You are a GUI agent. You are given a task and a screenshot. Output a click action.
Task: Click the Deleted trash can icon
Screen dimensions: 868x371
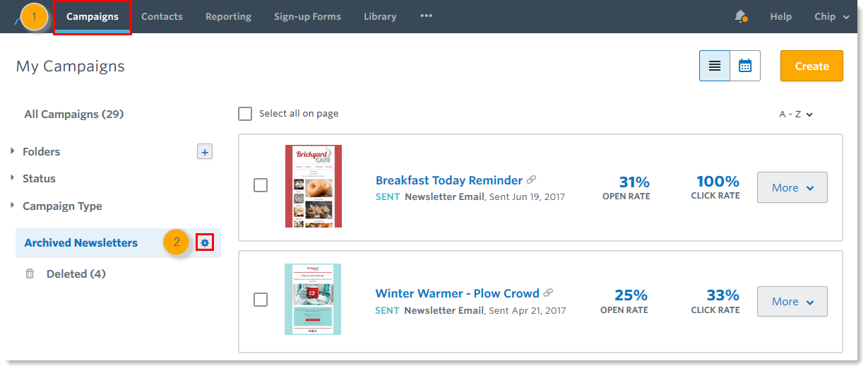[x=30, y=273]
